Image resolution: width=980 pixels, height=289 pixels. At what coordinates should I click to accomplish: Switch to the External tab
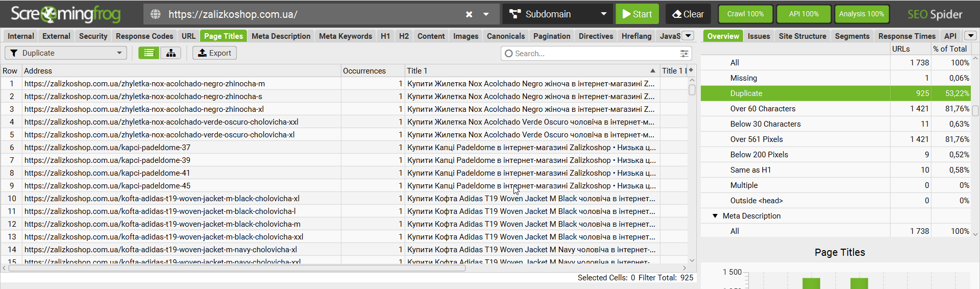[56, 36]
